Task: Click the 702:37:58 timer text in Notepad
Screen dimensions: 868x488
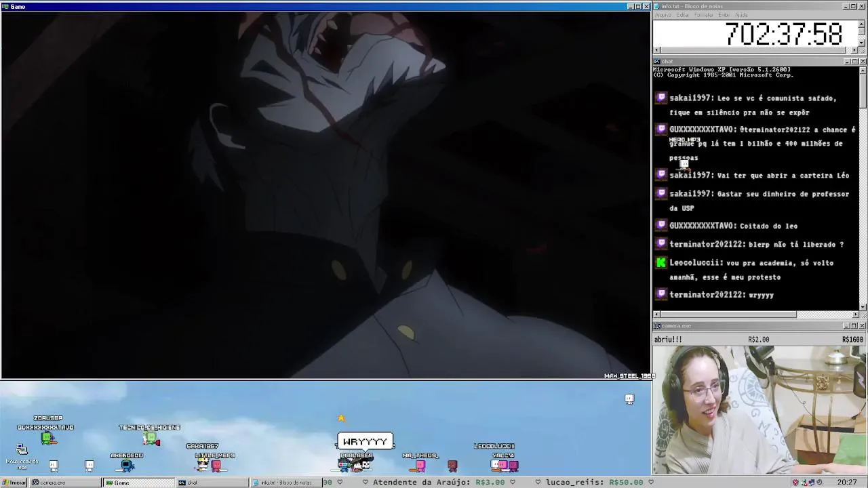Action: [784, 34]
